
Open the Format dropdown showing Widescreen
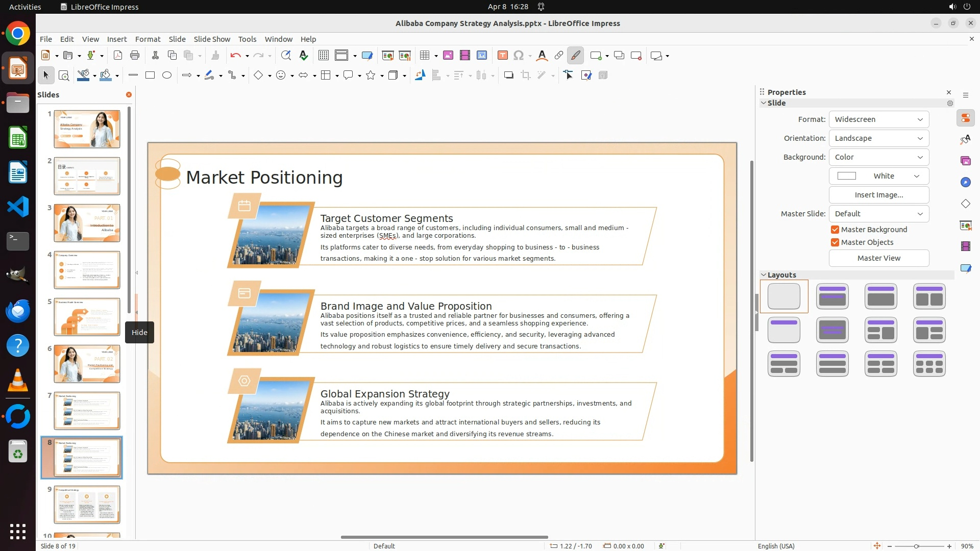click(x=878, y=119)
